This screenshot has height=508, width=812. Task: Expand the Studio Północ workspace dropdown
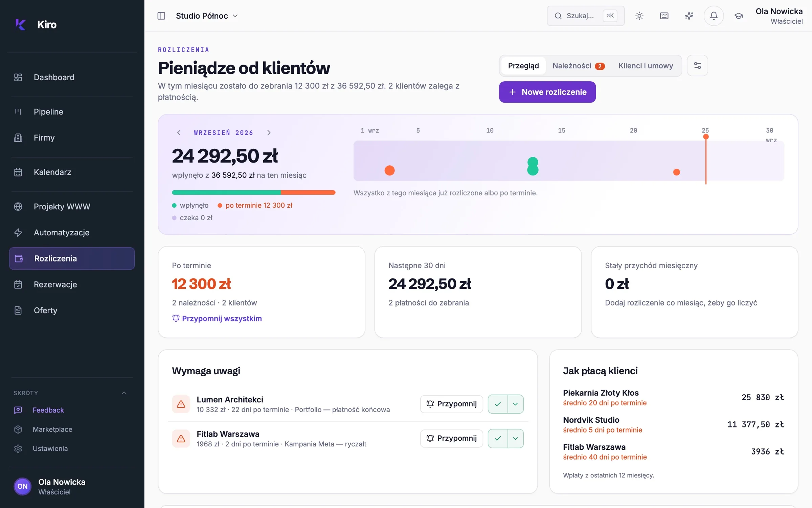point(207,16)
